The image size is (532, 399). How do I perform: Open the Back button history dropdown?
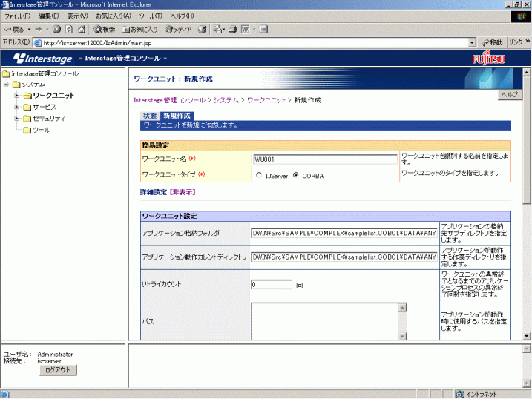29,30
